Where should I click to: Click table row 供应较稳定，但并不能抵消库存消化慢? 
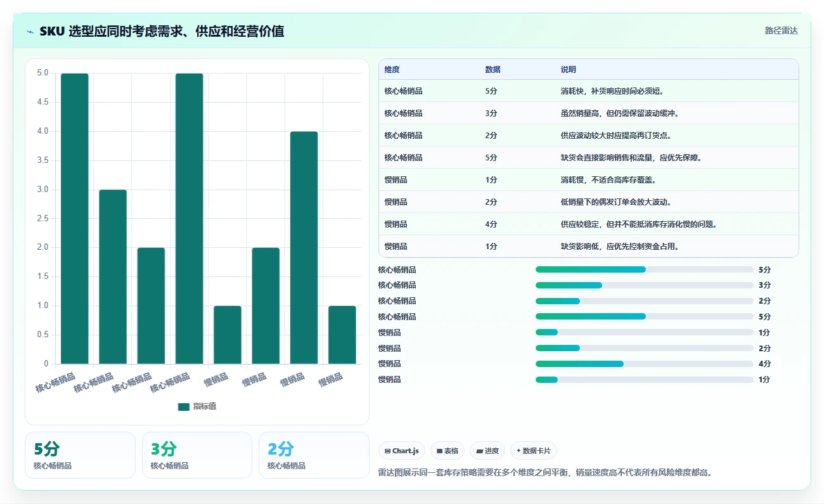588,224
